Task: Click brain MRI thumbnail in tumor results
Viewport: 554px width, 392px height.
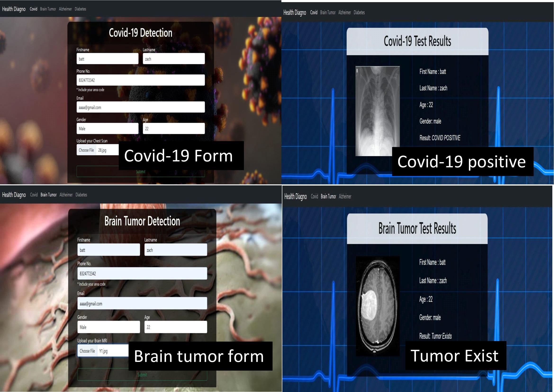Action: (378, 306)
